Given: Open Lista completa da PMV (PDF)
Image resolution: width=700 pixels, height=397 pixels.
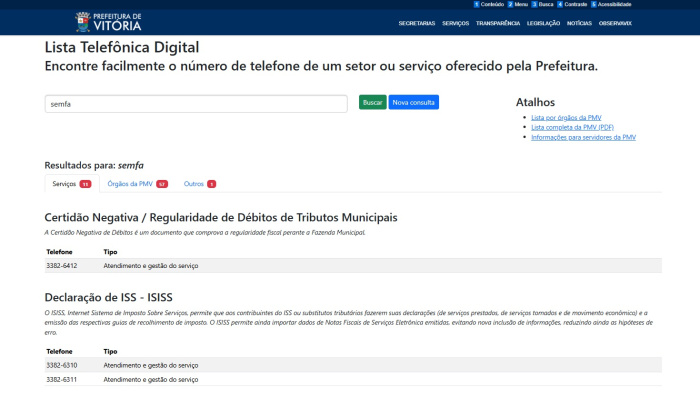Looking at the screenshot, I should (572, 127).
